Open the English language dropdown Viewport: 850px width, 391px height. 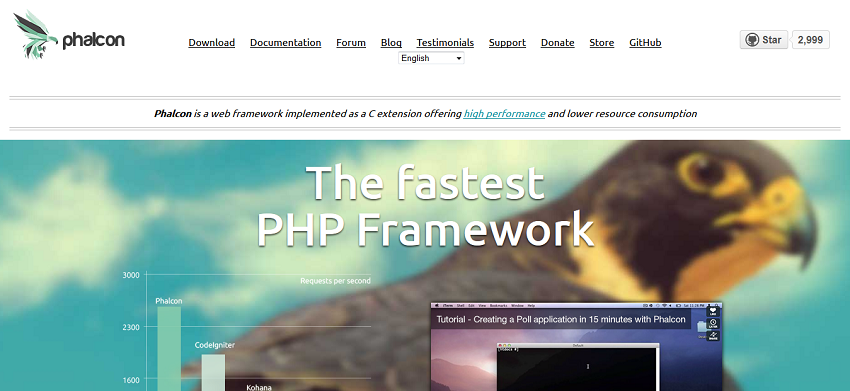click(432, 58)
